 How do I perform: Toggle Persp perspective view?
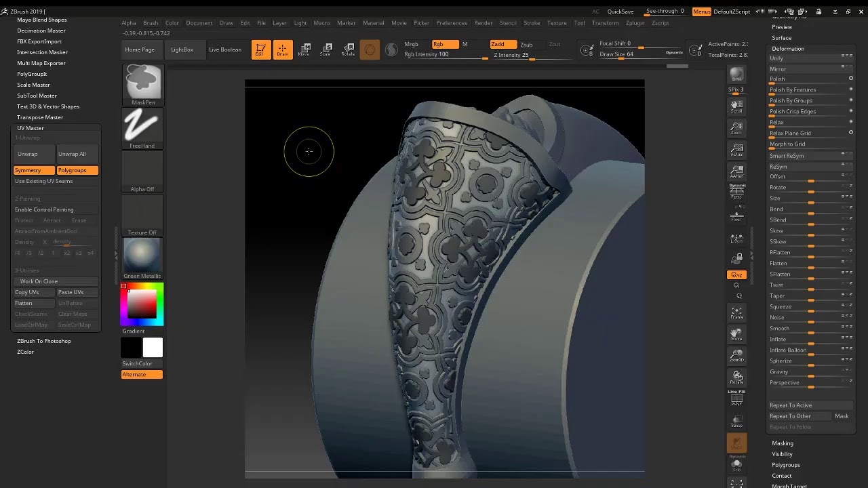point(736,192)
